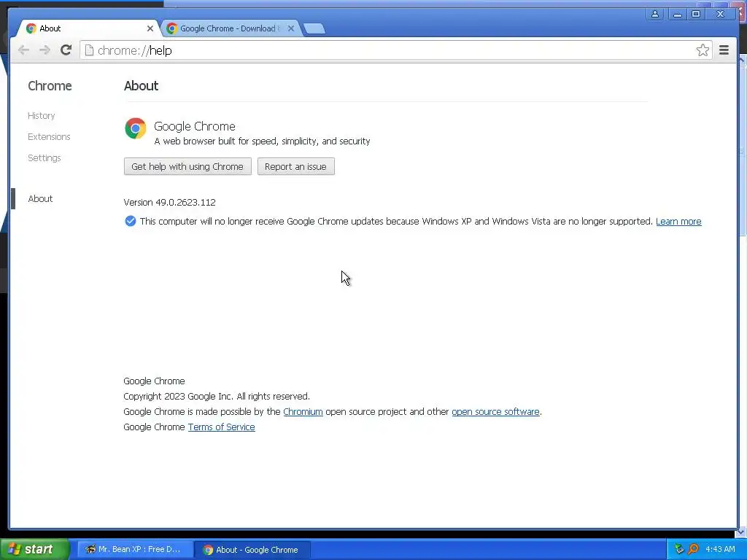Open a new tab
This screenshot has width=747, height=560.
tap(314, 28)
